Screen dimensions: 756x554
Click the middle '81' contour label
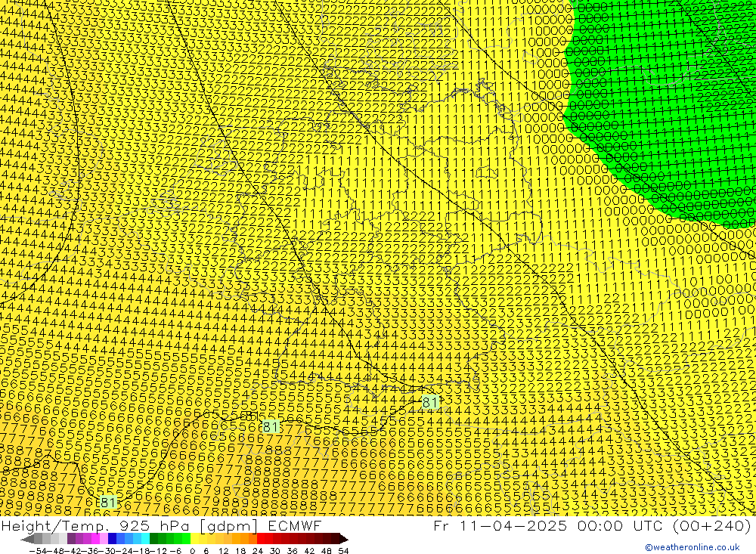coord(271,426)
